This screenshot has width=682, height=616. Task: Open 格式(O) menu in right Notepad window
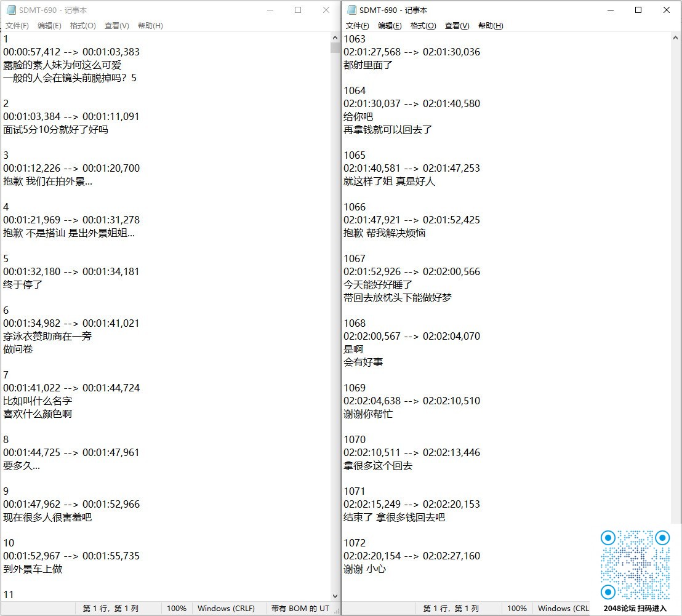pos(423,26)
